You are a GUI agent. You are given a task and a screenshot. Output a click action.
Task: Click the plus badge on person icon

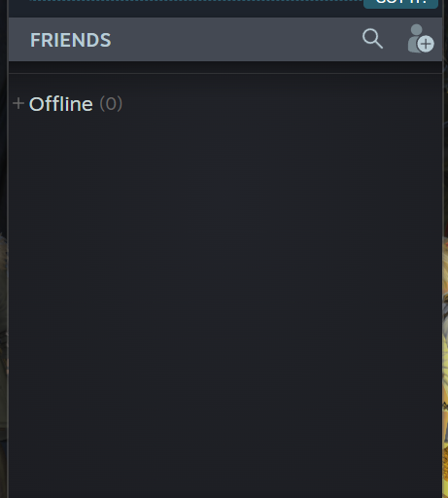click(426, 44)
